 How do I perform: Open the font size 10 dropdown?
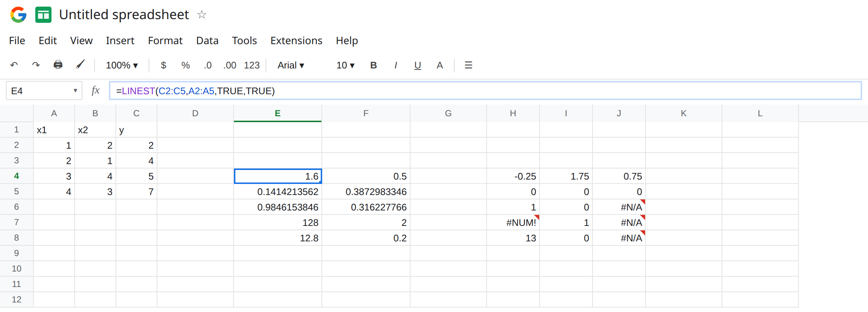[345, 65]
